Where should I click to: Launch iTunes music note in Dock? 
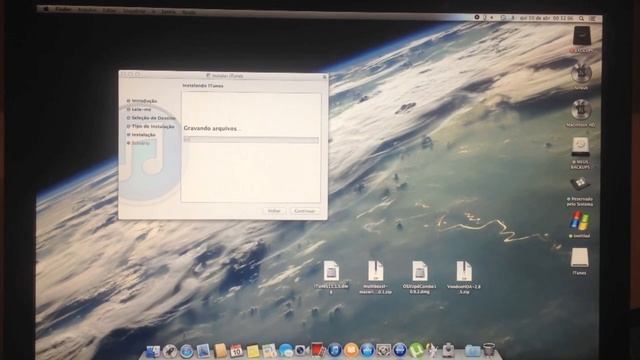coord(335,350)
